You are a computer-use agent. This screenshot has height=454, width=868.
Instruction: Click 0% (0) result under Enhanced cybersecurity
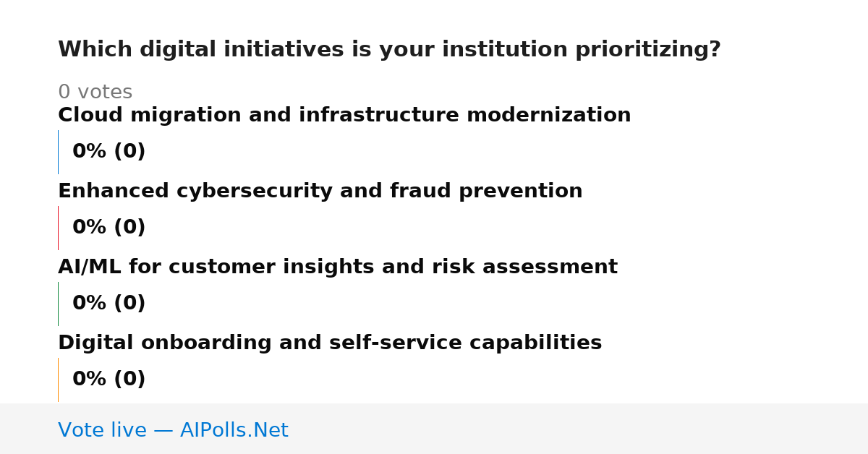pyautogui.click(x=109, y=228)
